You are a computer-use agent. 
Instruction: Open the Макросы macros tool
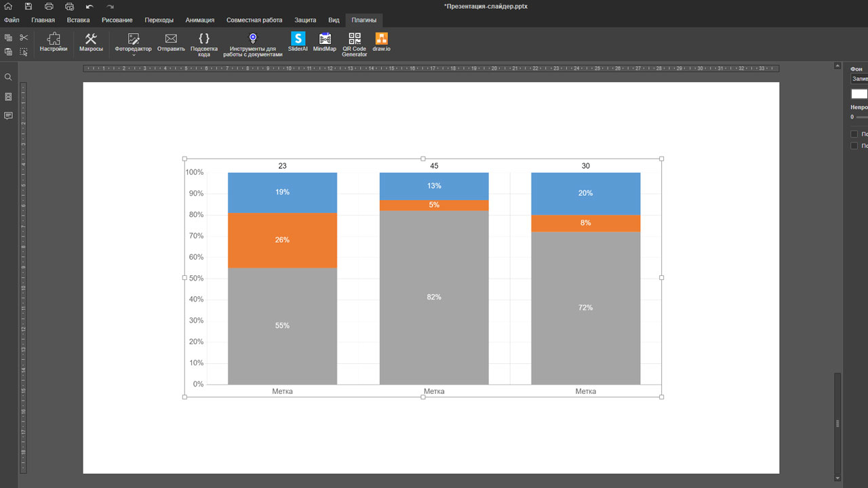pyautogui.click(x=91, y=43)
